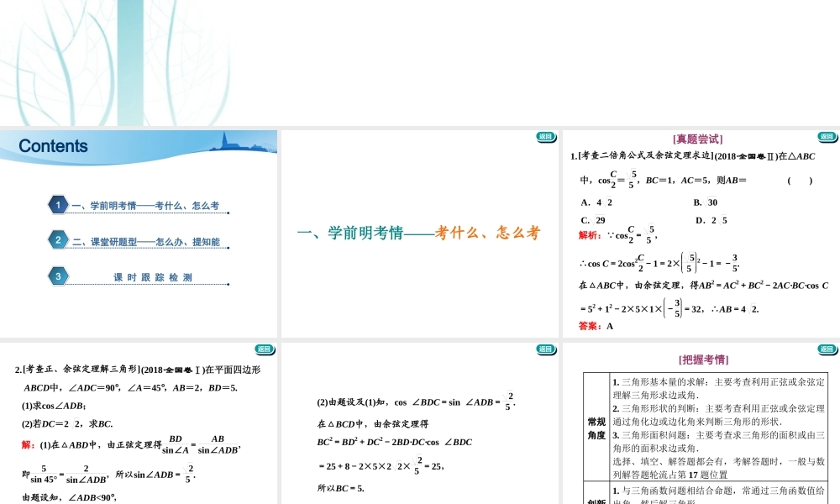Viewport: 840px width, 504px height.
Task: Click 返回 on the 考查正、余弦定理 problem slide
Action: (264, 349)
